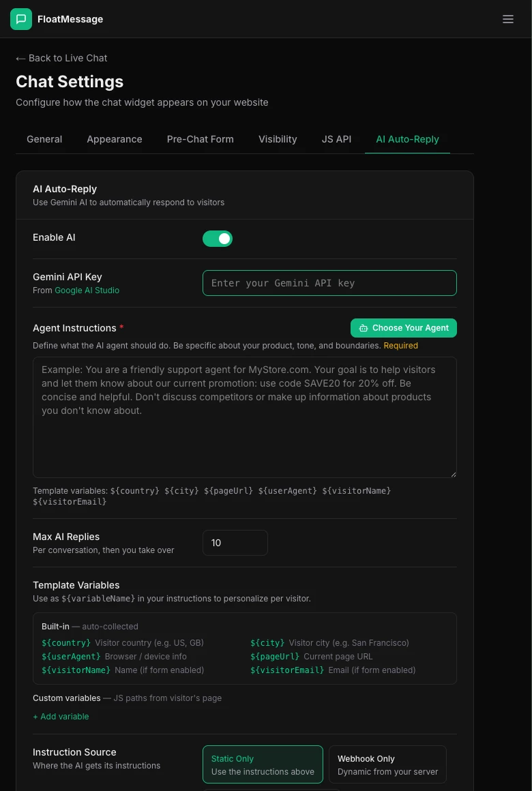Select the AI Auto-Reply tab
532x791 pixels.
coord(407,139)
